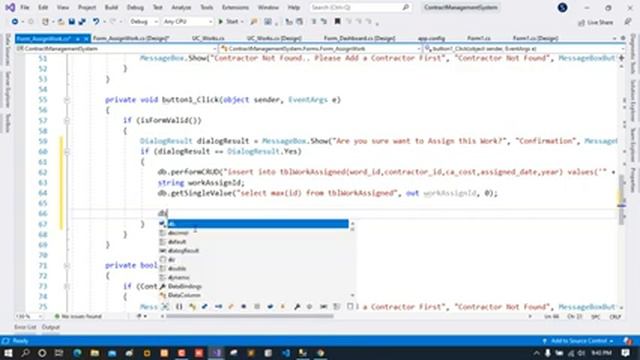Open the File menu
This screenshot has height=360, width=640.
[25, 7]
